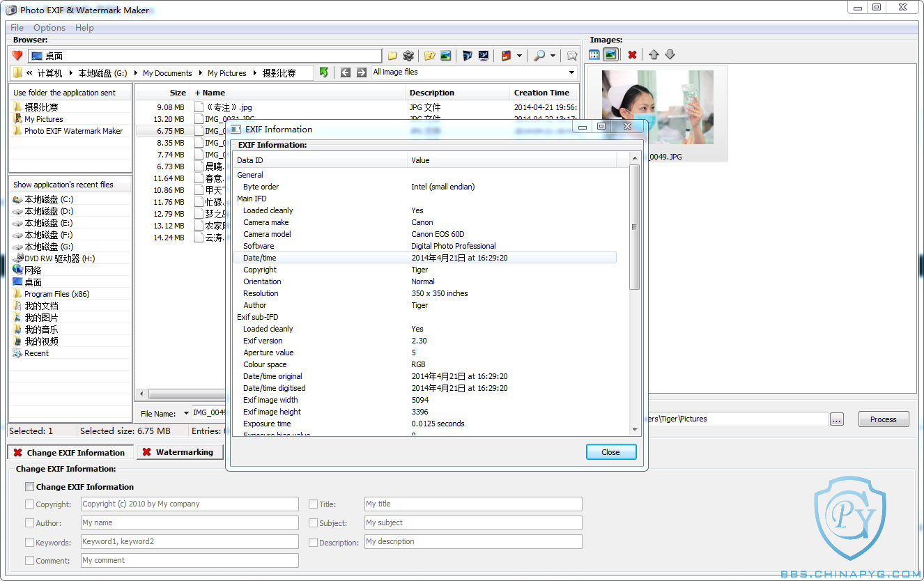This screenshot has width=924, height=581.
Task: Switch to the Watermarking tab
Action: pos(180,452)
